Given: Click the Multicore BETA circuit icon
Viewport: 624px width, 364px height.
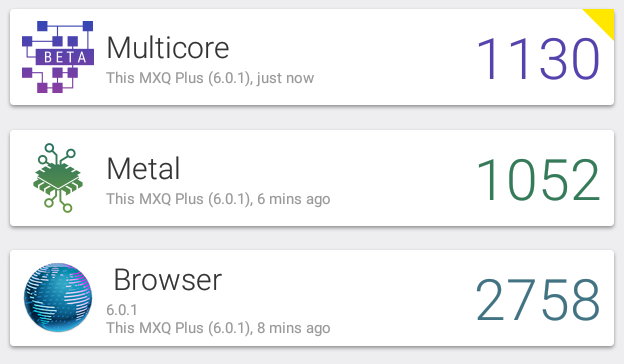Looking at the screenshot, I should 58,57.
